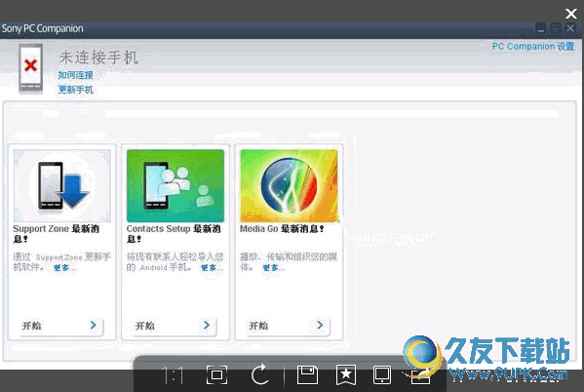Click 更多 link under Media Go description
The image size is (584, 392).
tap(273, 267)
